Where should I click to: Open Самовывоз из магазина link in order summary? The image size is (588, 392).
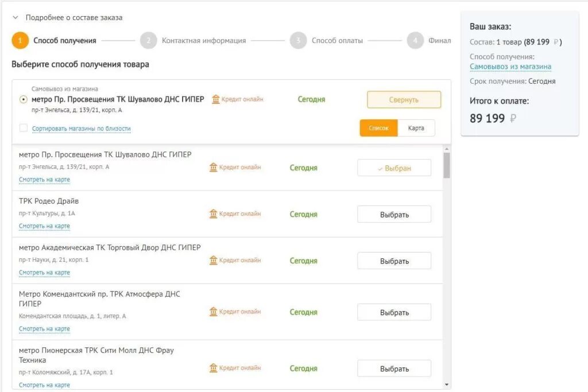(x=510, y=67)
